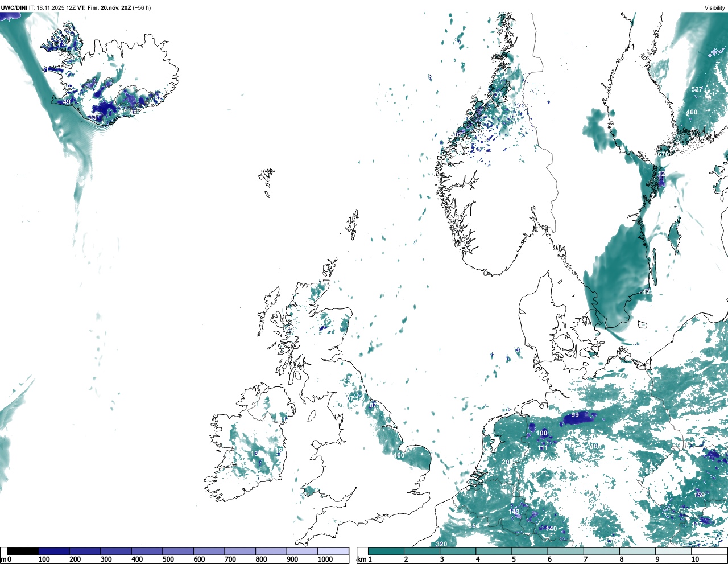Click the dark blue swatch between 100 and 200 m

point(54,551)
